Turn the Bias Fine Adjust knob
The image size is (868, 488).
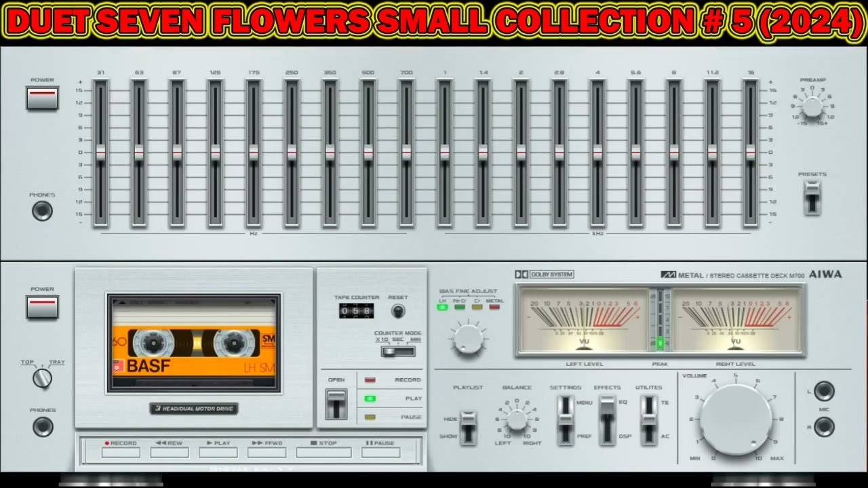pos(468,338)
